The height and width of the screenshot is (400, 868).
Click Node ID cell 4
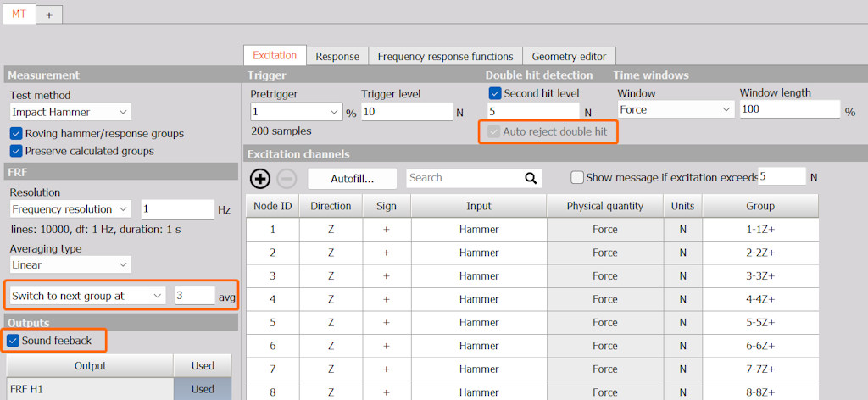(x=272, y=299)
